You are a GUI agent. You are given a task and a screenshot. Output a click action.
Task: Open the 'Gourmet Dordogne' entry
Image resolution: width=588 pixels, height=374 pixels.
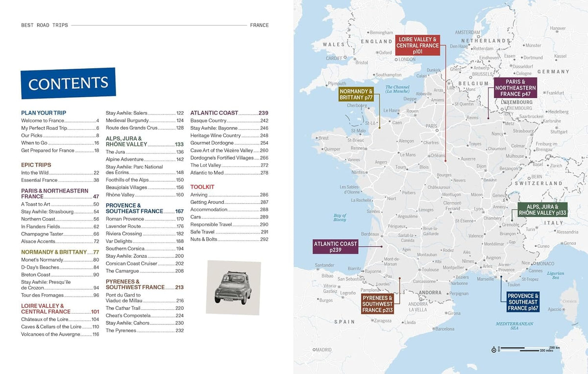[229, 143]
